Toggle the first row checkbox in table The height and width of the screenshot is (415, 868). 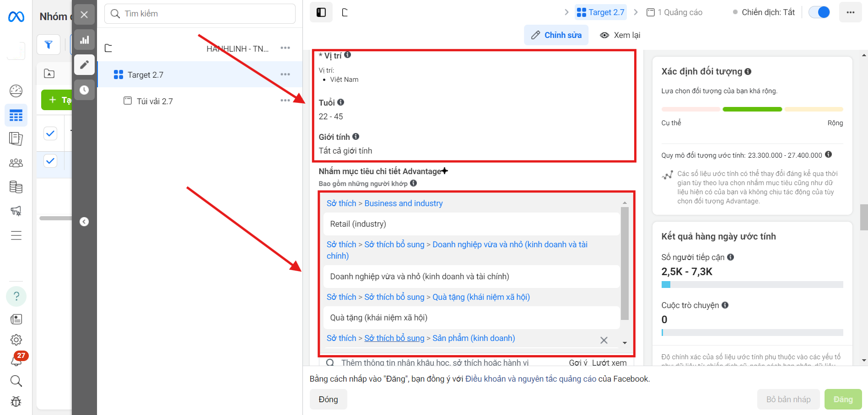click(x=50, y=133)
